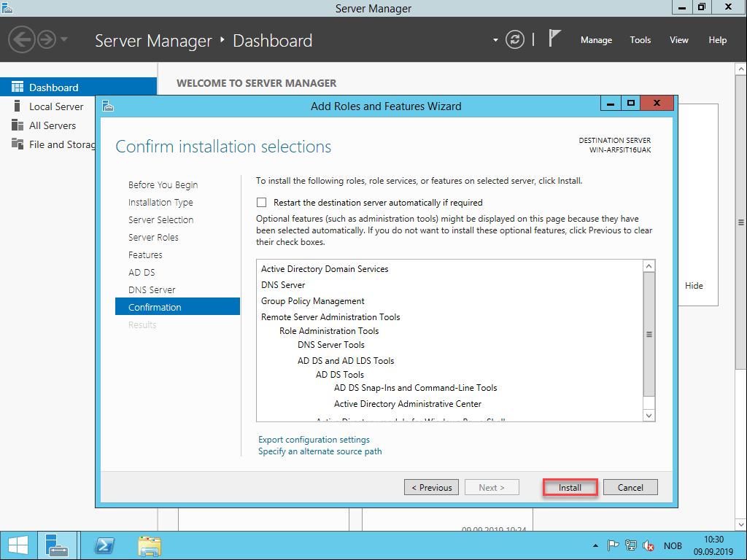Click Action Center flag tray icon
Viewport: 747px width, 560px height.
click(x=613, y=545)
